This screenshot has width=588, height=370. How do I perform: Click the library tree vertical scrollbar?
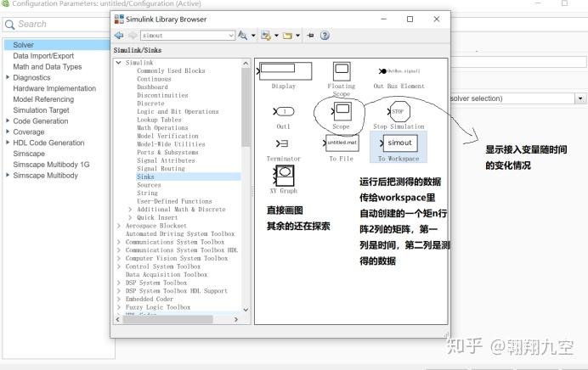pos(246,107)
